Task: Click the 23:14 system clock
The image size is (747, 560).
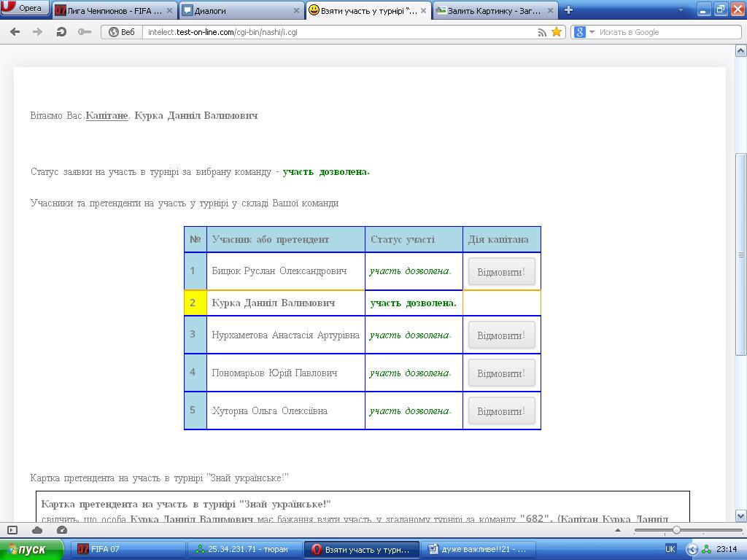Action: click(x=727, y=549)
